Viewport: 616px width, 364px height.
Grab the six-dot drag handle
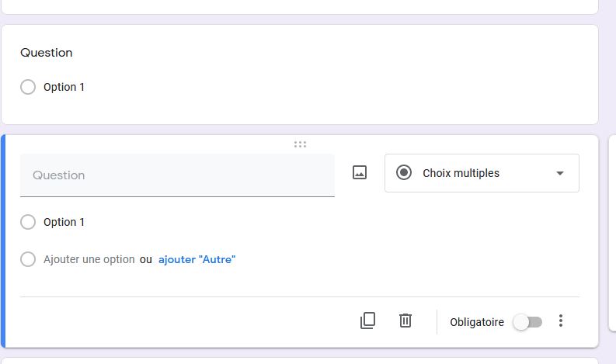[300, 144]
